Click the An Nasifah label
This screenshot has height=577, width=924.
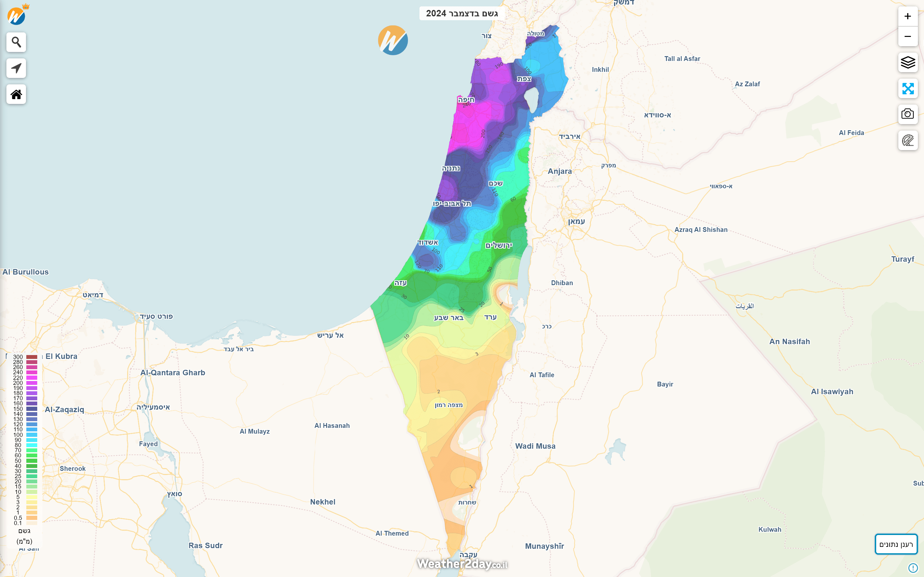[x=790, y=342]
